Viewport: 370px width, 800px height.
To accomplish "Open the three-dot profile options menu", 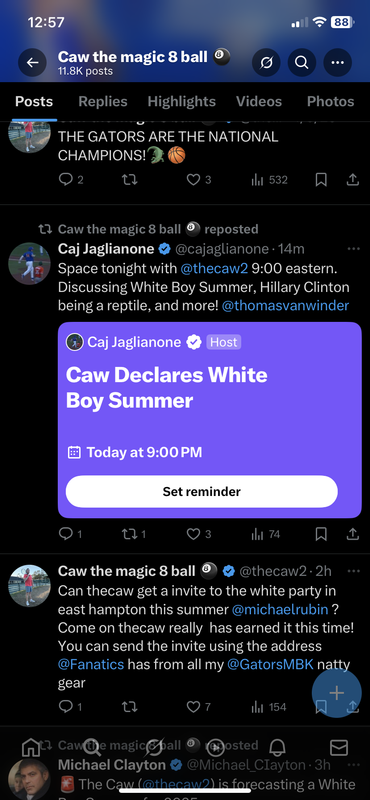I will click(x=337, y=62).
